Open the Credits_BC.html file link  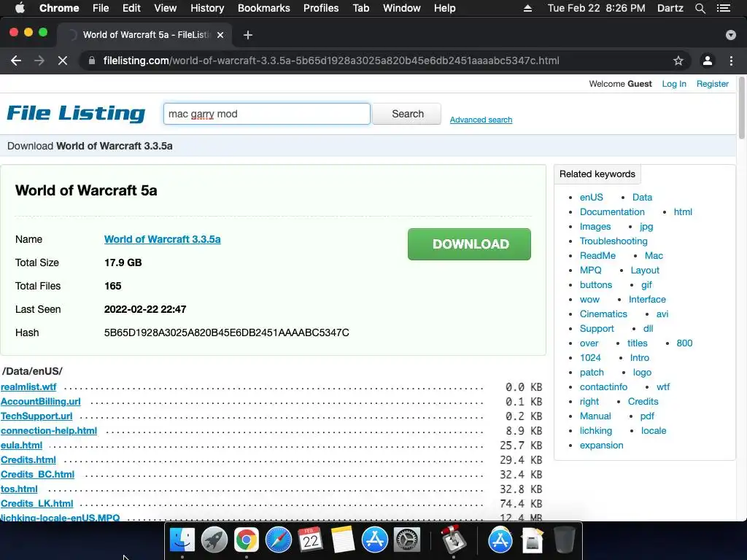pos(38,474)
